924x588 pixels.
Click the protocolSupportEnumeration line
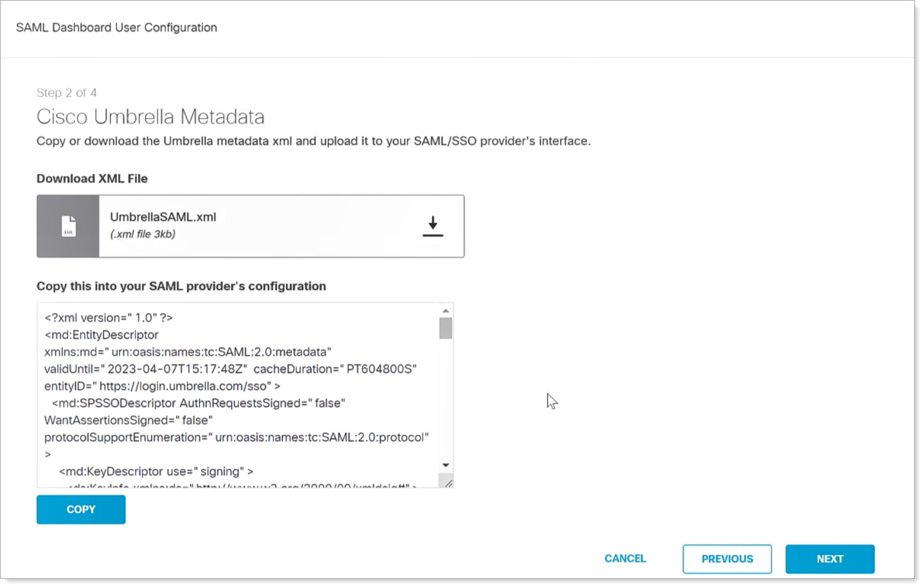click(x=237, y=437)
